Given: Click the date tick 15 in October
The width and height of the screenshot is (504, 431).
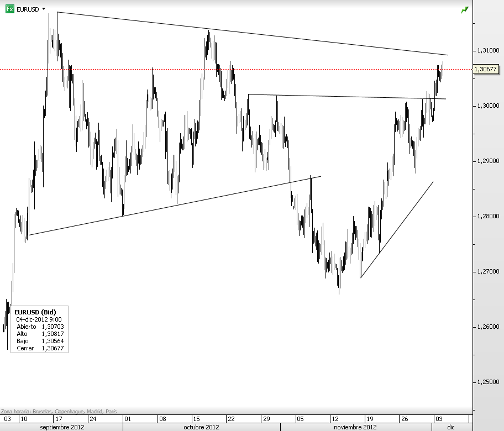Looking at the screenshot, I should pyautogui.click(x=196, y=419).
